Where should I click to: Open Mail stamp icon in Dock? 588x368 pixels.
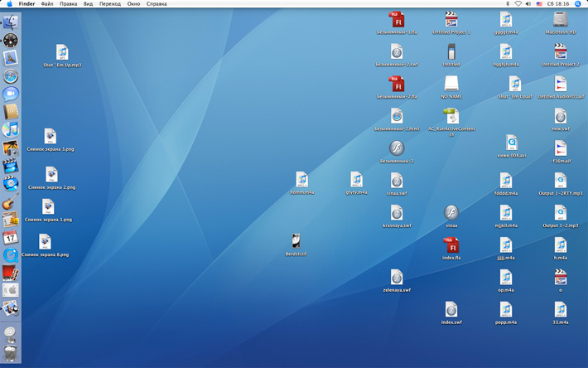tap(11, 58)
